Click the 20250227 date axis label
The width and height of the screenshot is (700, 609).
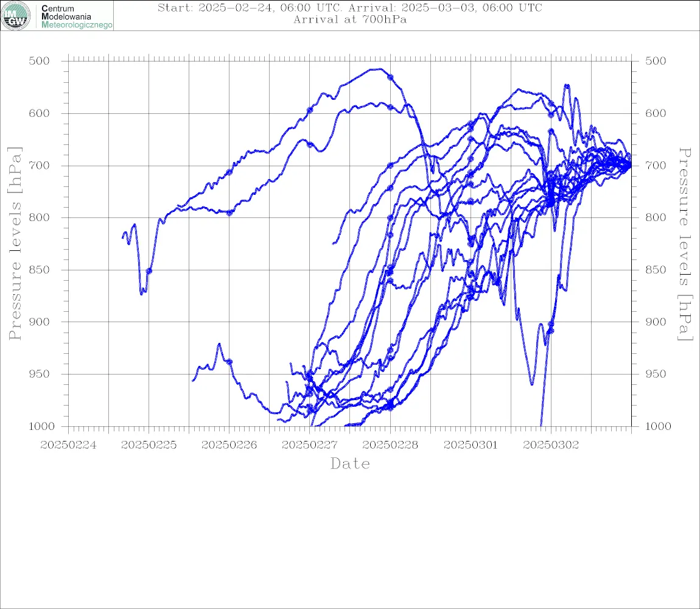click(x=310, y=445)
